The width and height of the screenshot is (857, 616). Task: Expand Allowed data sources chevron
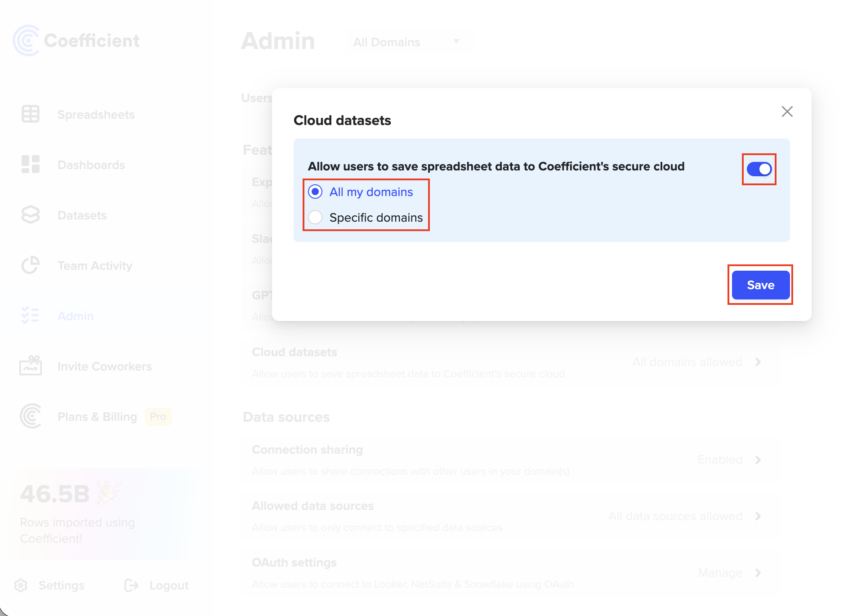[x=758, y=516]
